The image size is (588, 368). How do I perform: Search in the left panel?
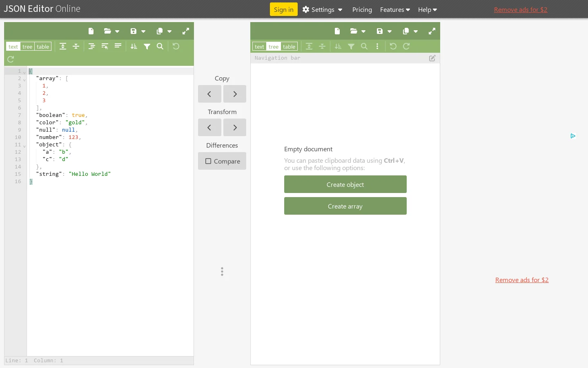coord(160,46)
